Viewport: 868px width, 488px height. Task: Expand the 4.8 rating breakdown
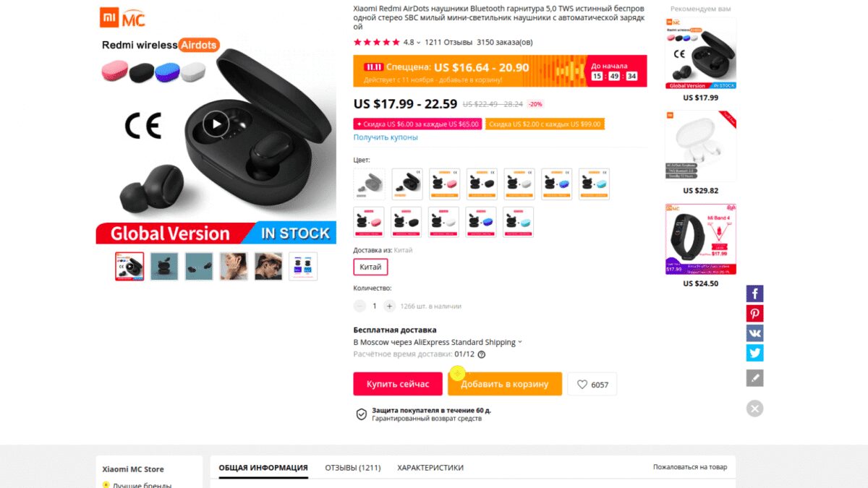point(418,43)
